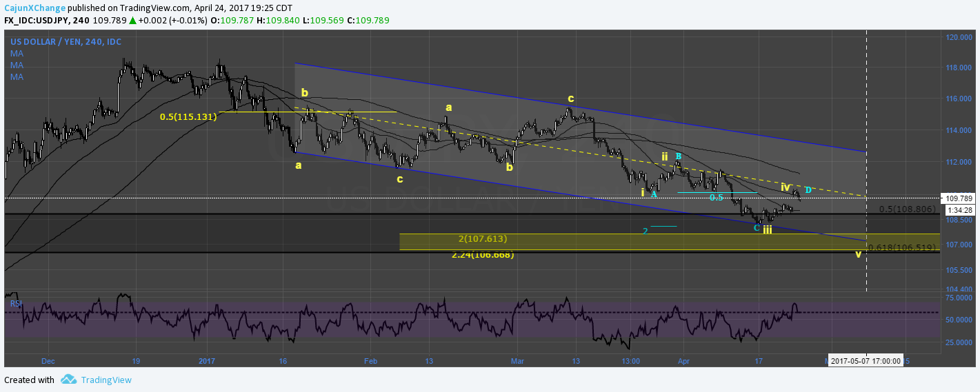The height and width of the screenshot is (392, 980).
Task: Click the 75.000 RSI scale value
Action: tap(959, 298)
